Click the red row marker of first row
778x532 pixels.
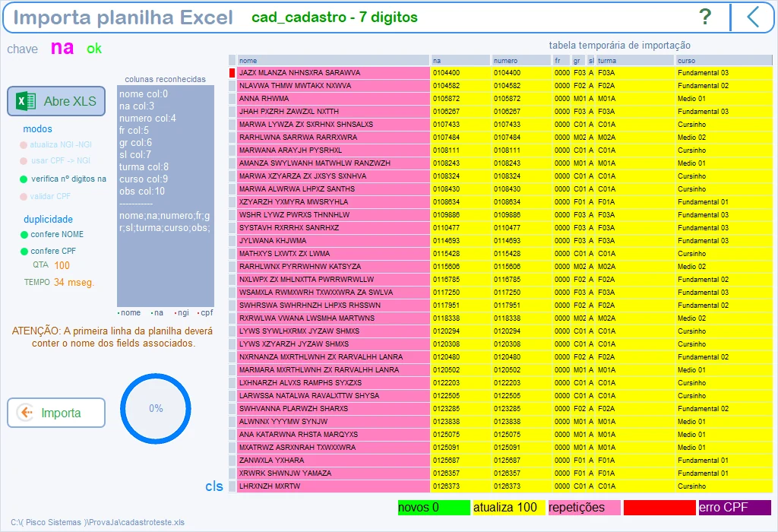tap(232, 72)
